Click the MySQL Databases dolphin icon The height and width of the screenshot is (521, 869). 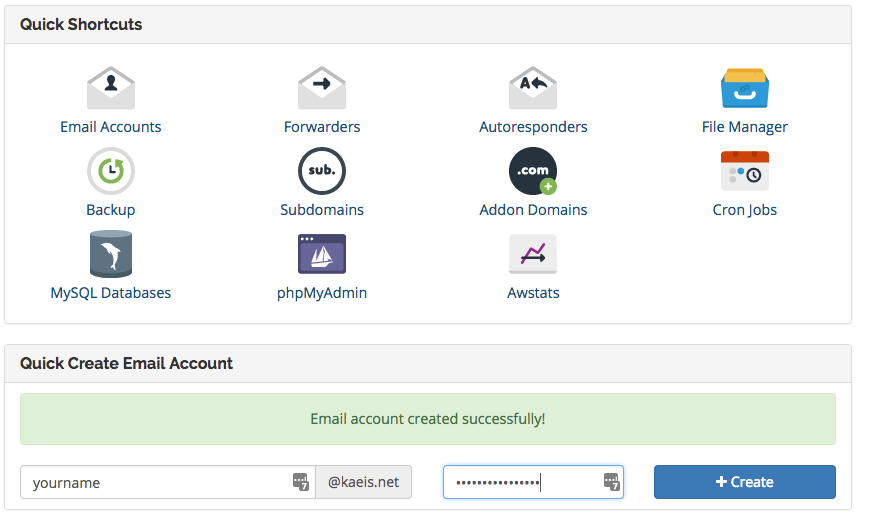[111, 254]
